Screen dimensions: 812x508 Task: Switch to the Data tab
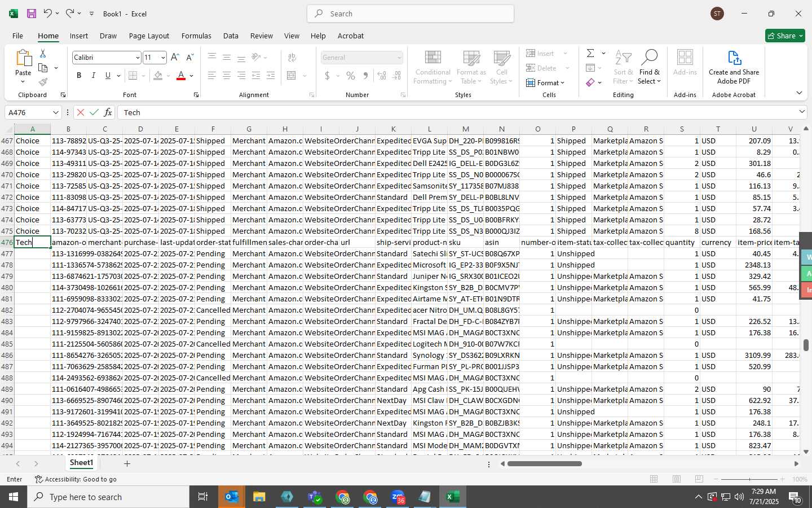tap(231, 36)
